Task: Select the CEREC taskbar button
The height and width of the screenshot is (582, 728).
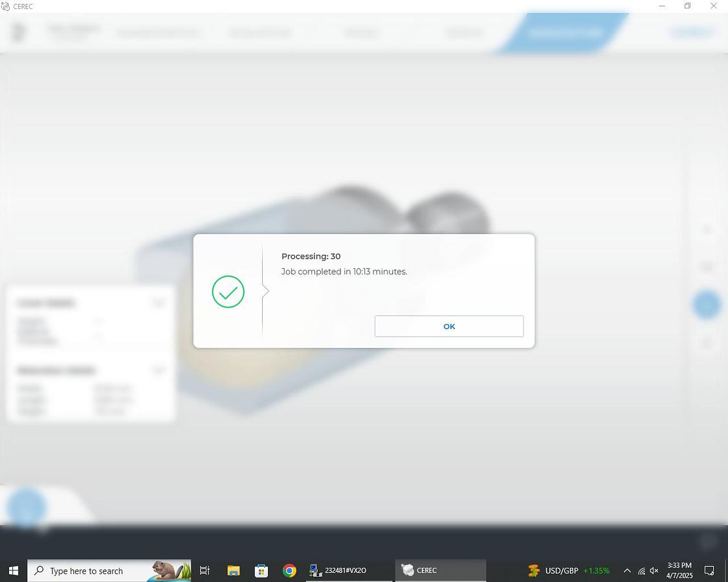Action: coord(440,570)
